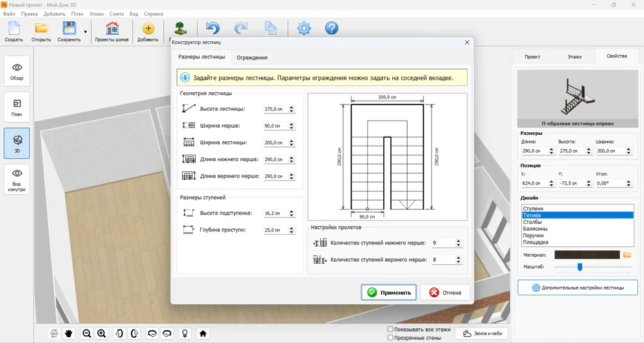Open help with the question mark icon
Viewport: 644px width, 343px height.
coord(332,28)
